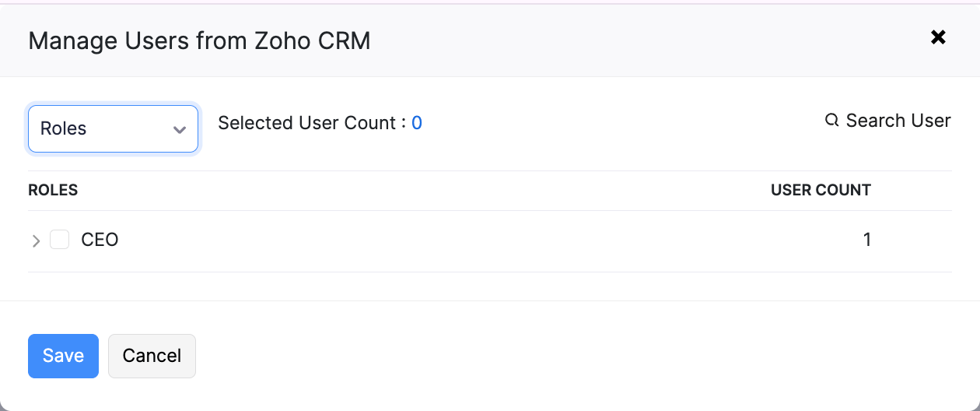This screenshot has width=980, height=411.
Task: Click empty middle area of CEO row
Action: [467, 241]
